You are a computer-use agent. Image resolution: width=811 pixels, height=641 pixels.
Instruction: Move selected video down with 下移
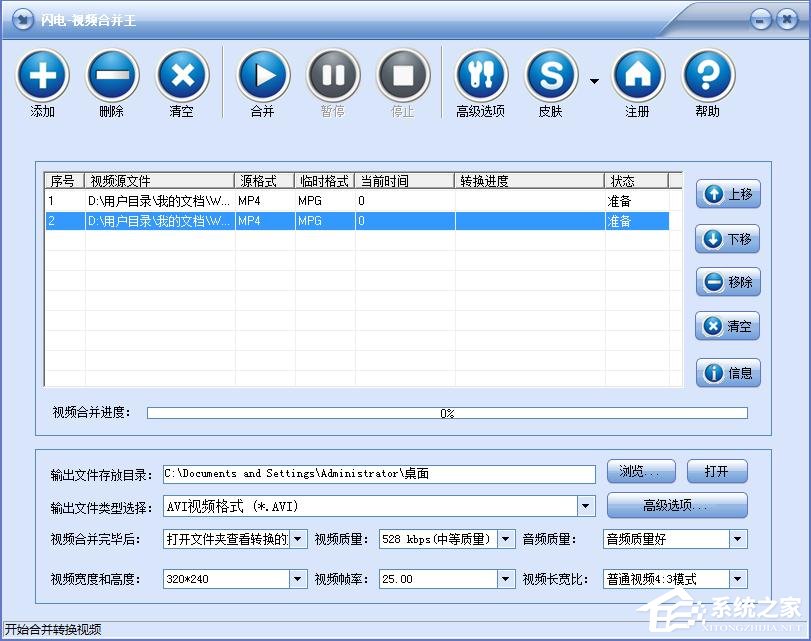coord(727,239)
